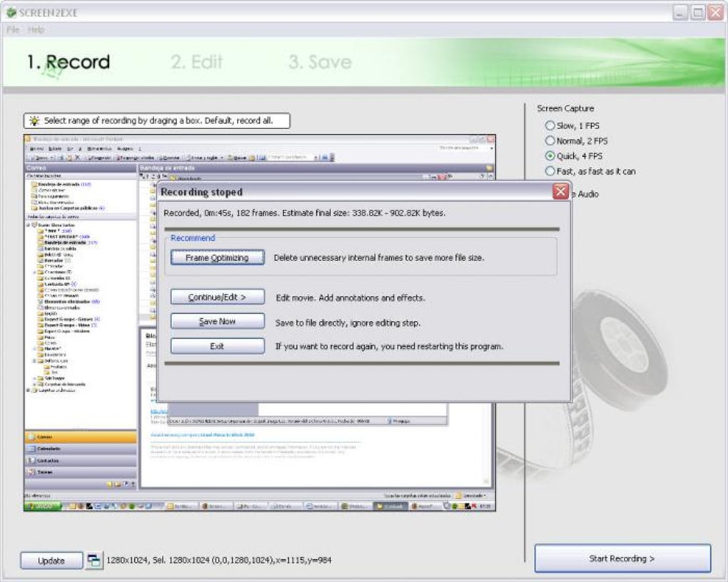728x582 pixels.
Task: Click the SCREEN2EXE app icon in title bar
Action: tap(11, 12)
